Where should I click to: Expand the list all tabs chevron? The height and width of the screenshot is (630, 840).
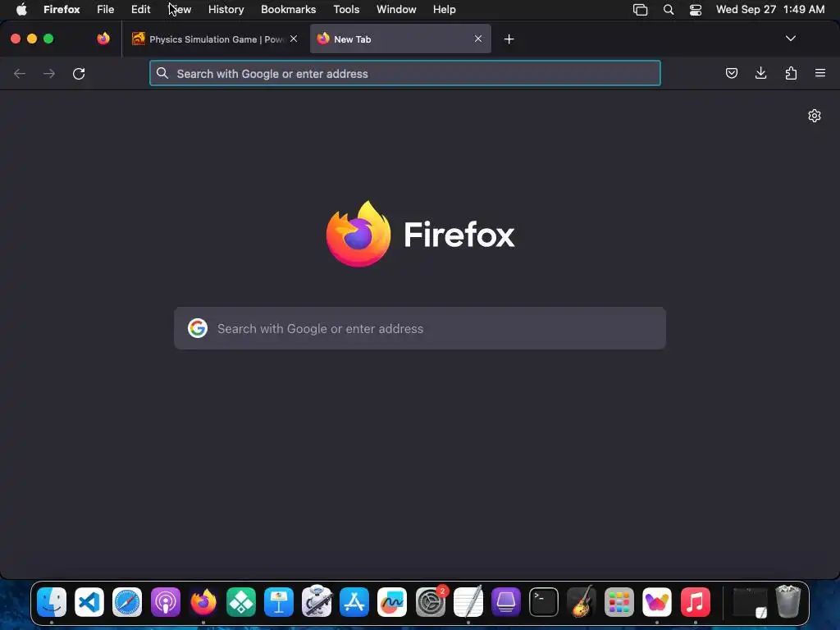790,39
